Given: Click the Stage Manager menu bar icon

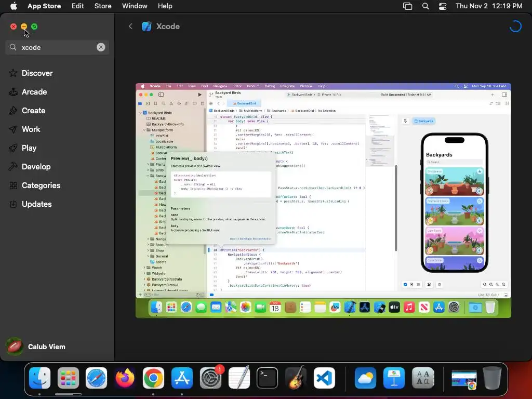Looking at the screenshot, I should click(407, 6).
